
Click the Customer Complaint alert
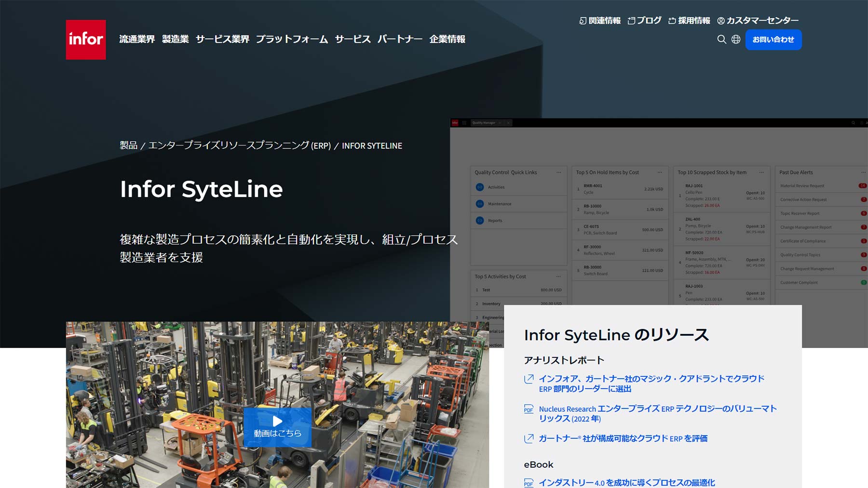pos(822,282)
